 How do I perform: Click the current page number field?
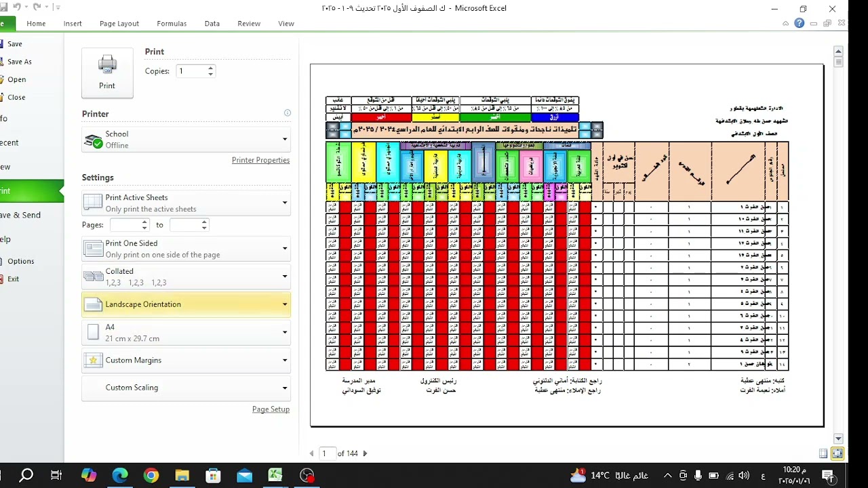326,453
